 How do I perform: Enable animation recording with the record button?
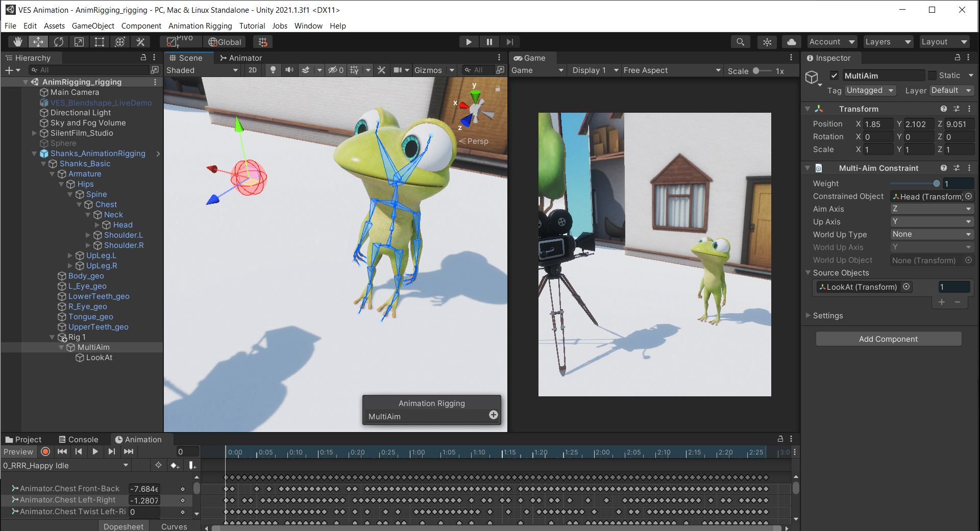coord(45,451)
